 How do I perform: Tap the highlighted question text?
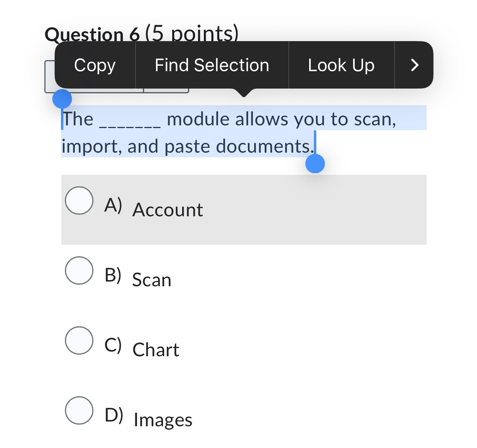(x=198, y=132)
